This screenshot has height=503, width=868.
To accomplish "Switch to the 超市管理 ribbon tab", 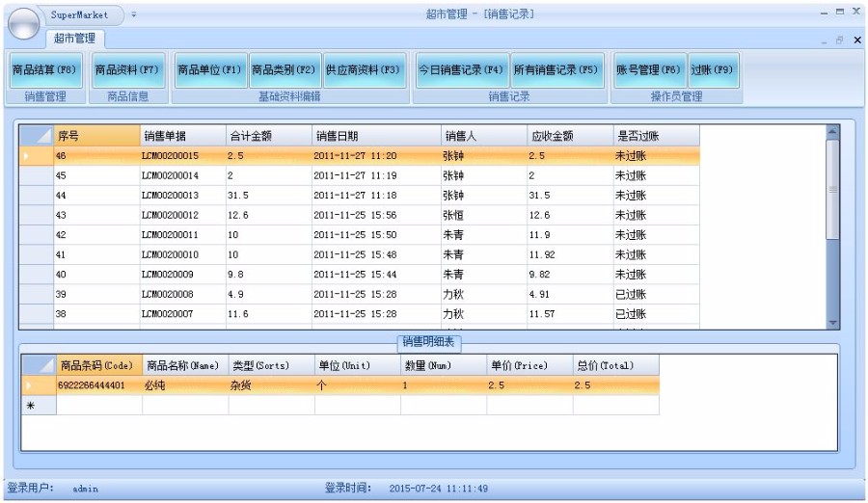I will (74, 39).
